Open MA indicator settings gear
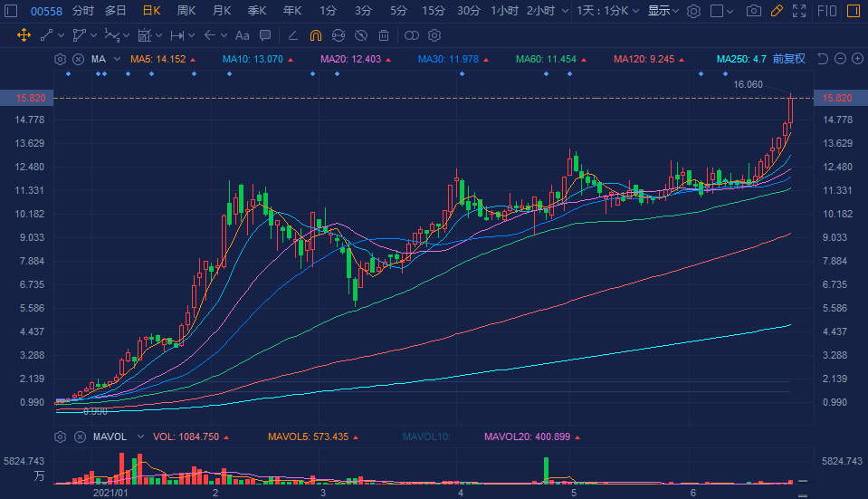 [60, 59]
